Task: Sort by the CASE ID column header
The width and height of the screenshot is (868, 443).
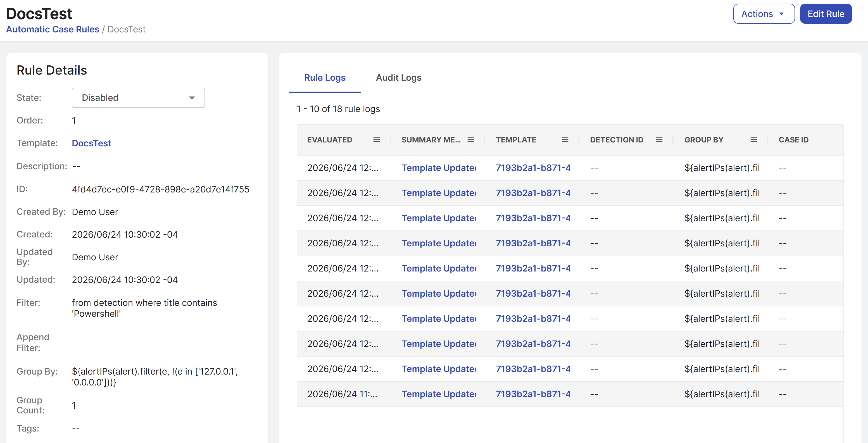Action: tap(793, 140)
